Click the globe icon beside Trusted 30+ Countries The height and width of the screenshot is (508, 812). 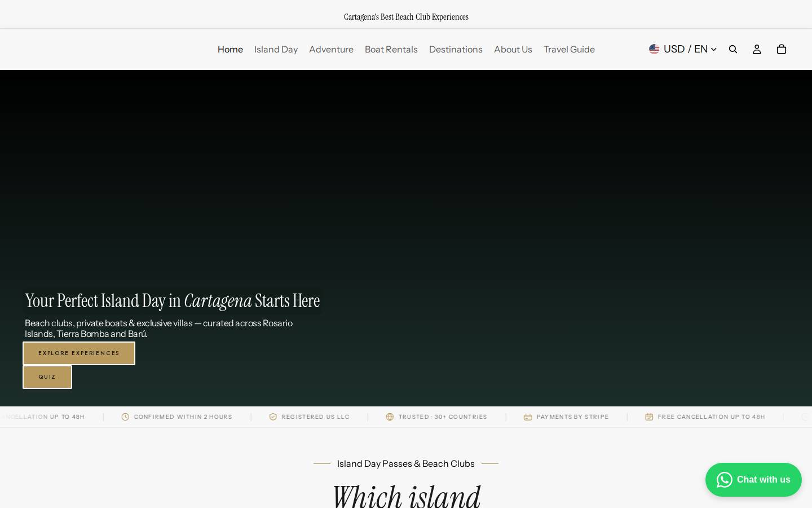pyautogui.click(x=390, y=417)
